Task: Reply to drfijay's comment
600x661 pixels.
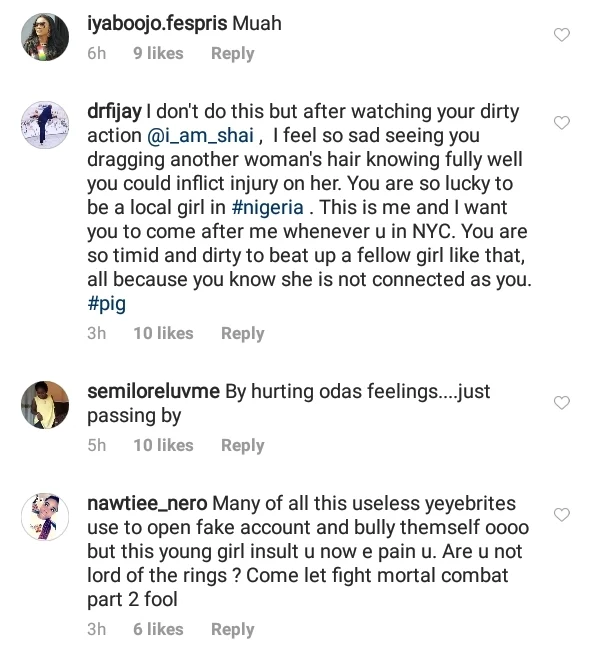Action: point(242,333)
